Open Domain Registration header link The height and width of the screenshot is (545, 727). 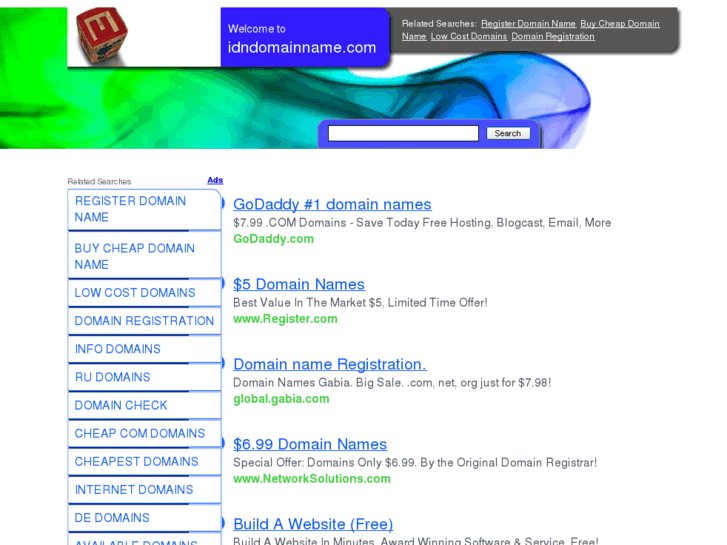tap(553, 36)
